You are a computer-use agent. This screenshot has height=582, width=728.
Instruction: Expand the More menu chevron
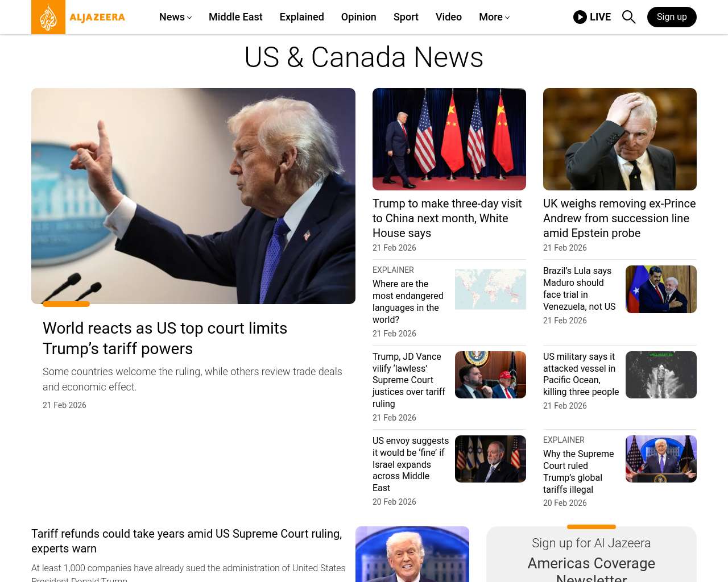coord(507,18)
